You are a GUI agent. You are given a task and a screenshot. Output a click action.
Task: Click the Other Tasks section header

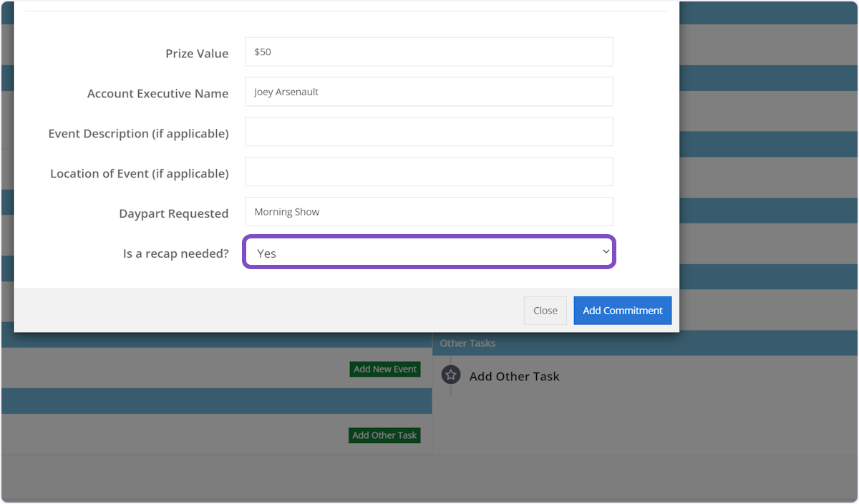467,344
